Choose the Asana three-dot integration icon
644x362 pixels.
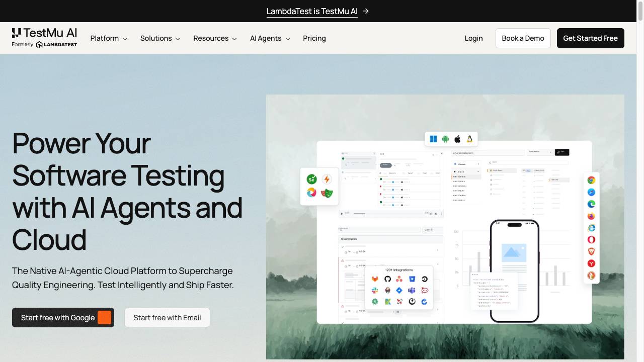tap(399, 279)
